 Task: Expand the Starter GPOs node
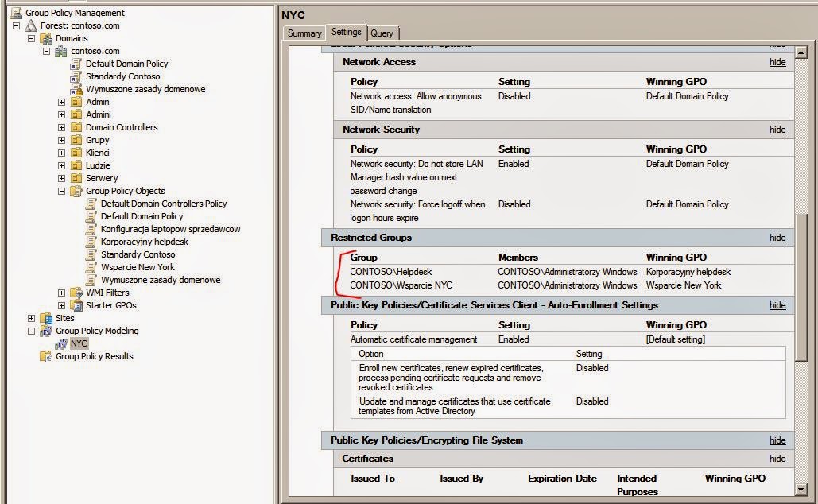click(61, 306)
